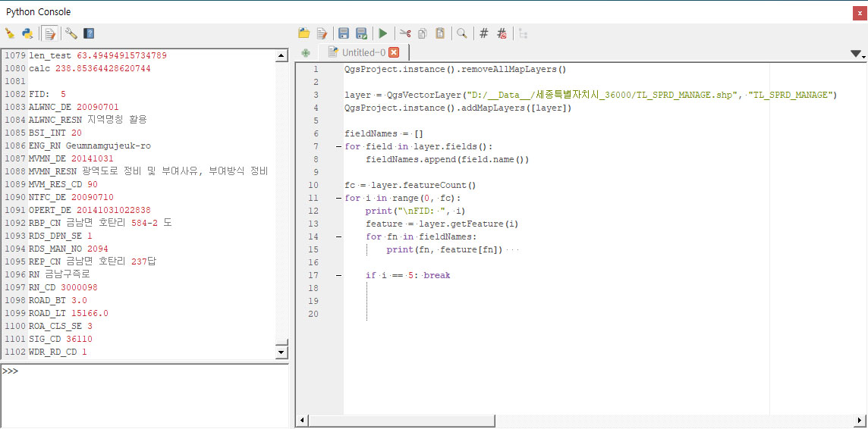This screenshot has width=868, height=429.
Task: Collapse the for fn in fieldNames fold marker
Action: pos(338,236)
